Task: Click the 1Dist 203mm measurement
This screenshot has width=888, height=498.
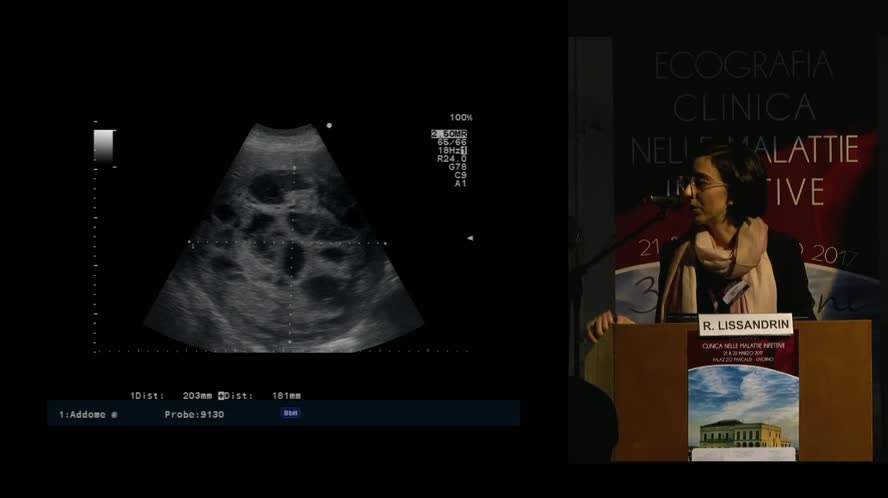Action: [172, 395]
